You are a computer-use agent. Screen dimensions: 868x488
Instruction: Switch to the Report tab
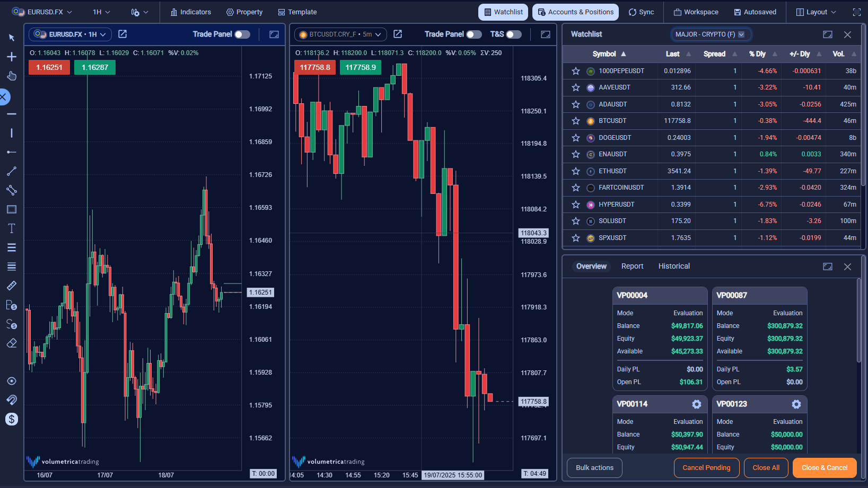coord(632,267)
